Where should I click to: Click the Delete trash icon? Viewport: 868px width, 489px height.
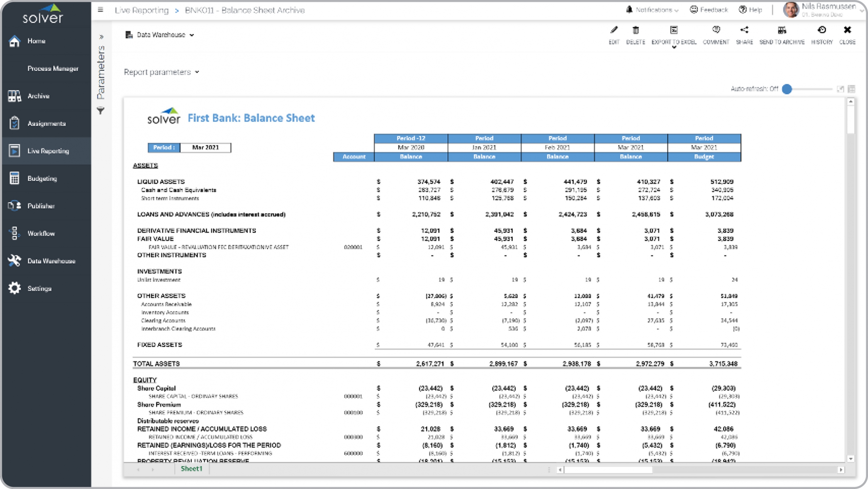635,31
